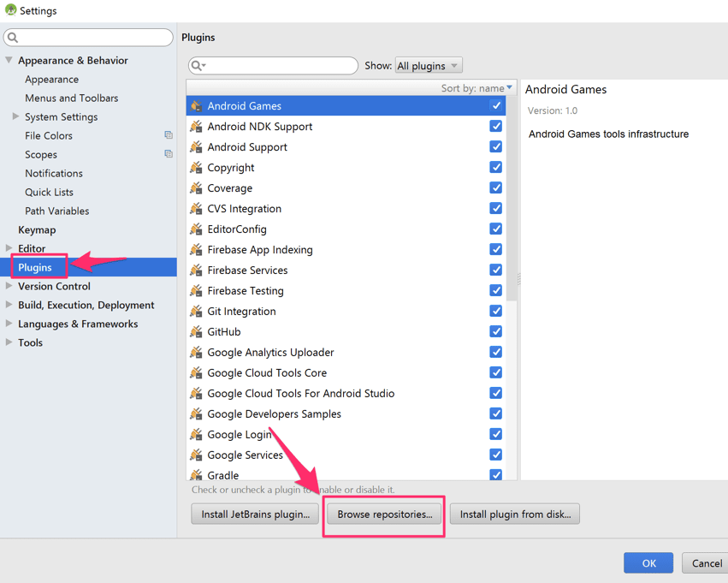Expand the Tools settings node
The width and height of the screenshot is (728, 583).
pyautogui.click(x=9, y=342)
